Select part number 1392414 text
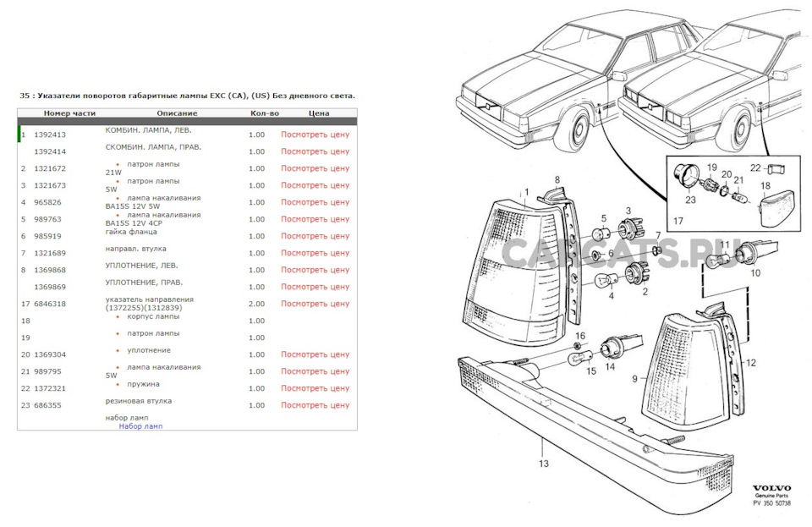The width and height of the screenshot is (812, 527). click(50, 151)
